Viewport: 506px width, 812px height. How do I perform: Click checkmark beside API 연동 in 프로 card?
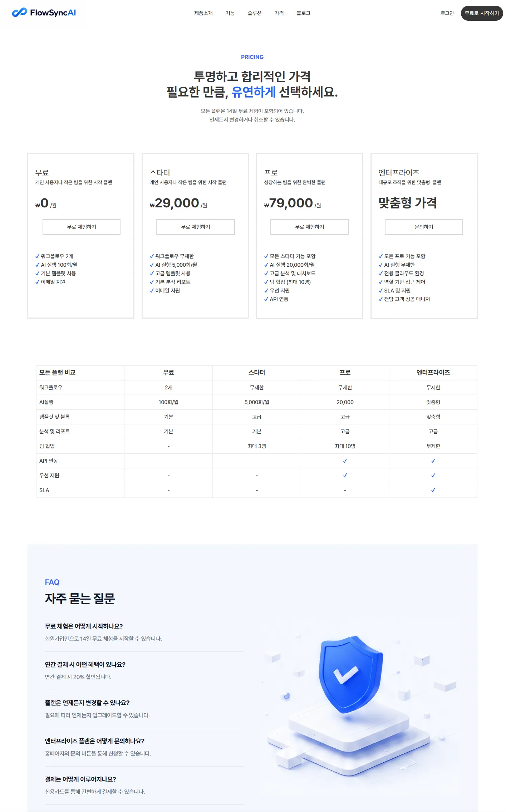(266, 299)
